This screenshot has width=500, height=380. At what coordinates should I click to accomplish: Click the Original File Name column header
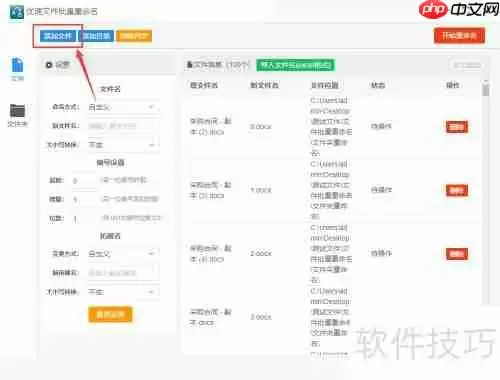pyautogui.click(x=204, y=85)
